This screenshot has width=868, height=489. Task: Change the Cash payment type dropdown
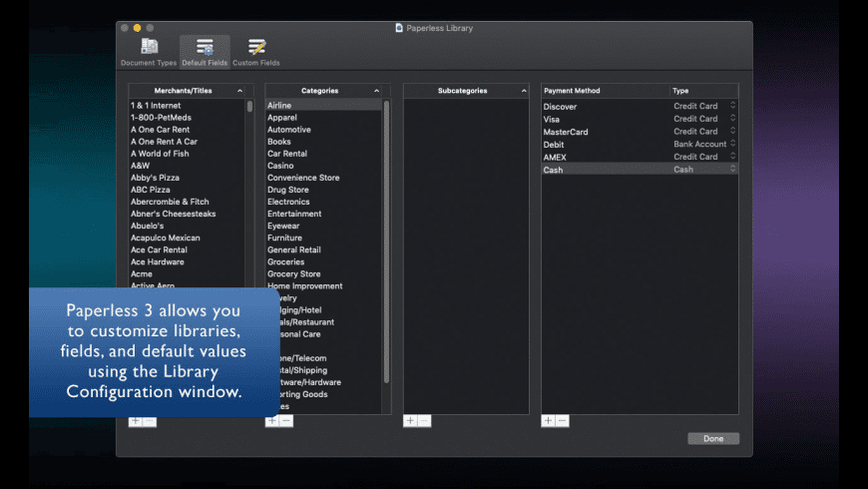pyautogui.click(x=704, y=170)
